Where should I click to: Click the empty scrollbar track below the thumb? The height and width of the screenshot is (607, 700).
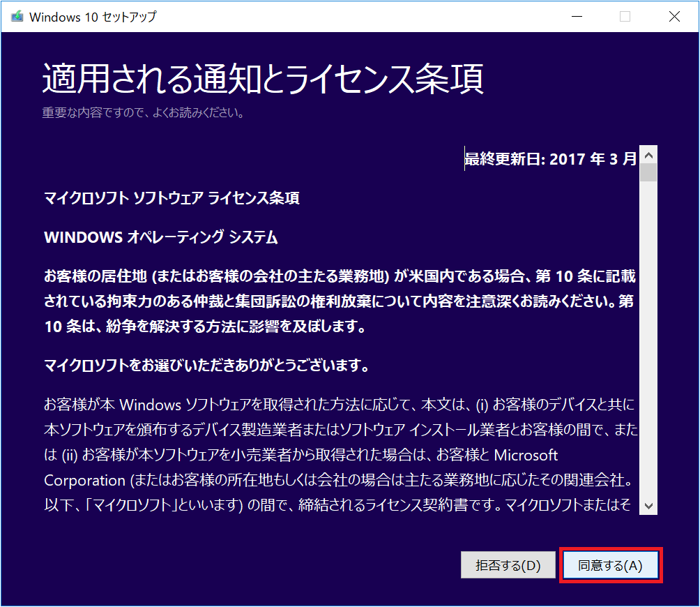click(x=648, y=349)
